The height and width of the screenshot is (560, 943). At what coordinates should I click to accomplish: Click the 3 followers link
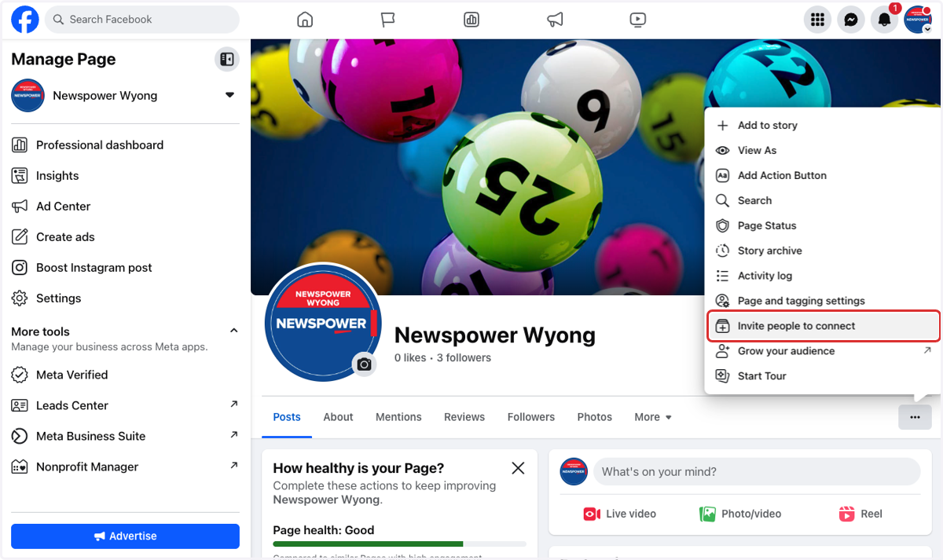[464, 357]
